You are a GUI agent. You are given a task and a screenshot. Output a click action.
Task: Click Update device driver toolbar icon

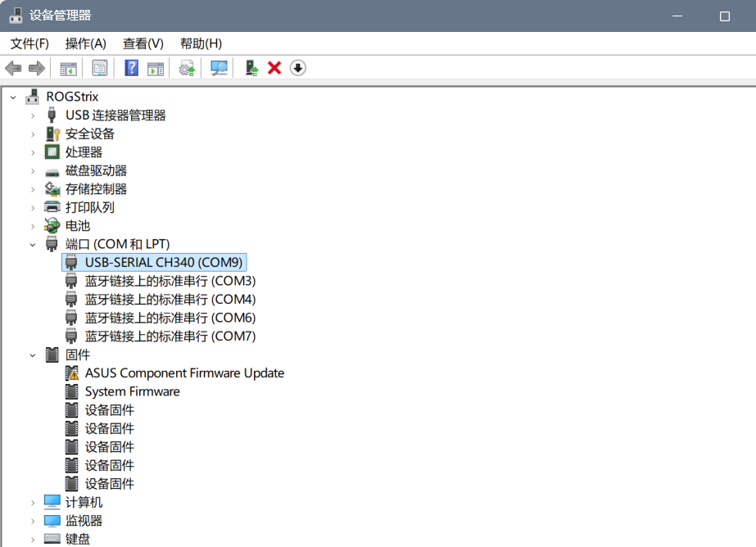[x=187, y=68]
